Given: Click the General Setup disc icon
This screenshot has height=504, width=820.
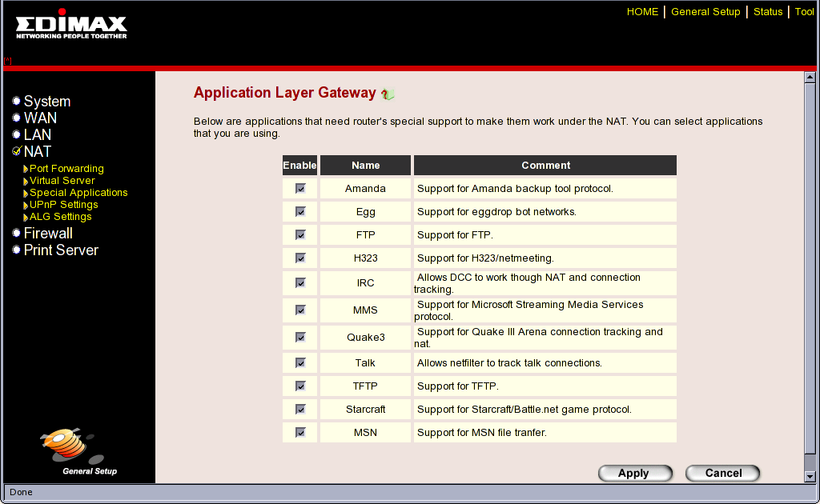Looking at the screenshot, I should click(x=65, y=446).
